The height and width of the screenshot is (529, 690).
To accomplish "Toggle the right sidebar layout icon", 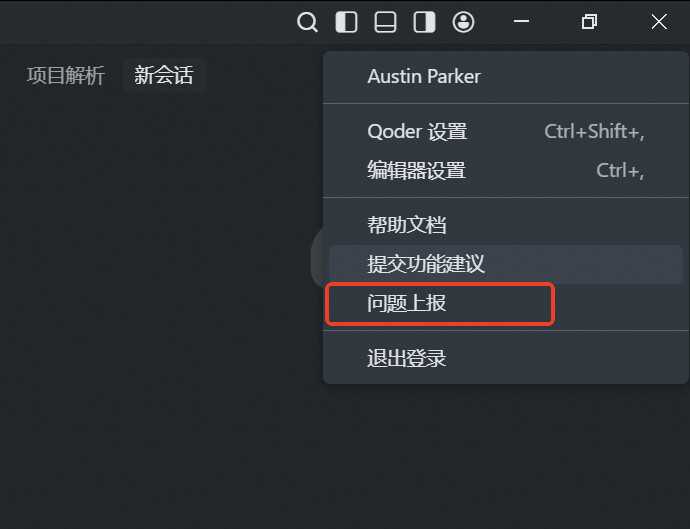I will pos(424,22).
